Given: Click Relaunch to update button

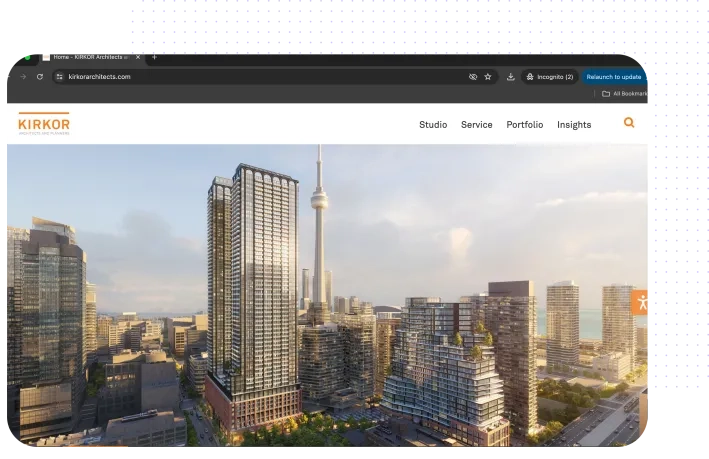Looking at the screenshot, I should coord(614,77).
